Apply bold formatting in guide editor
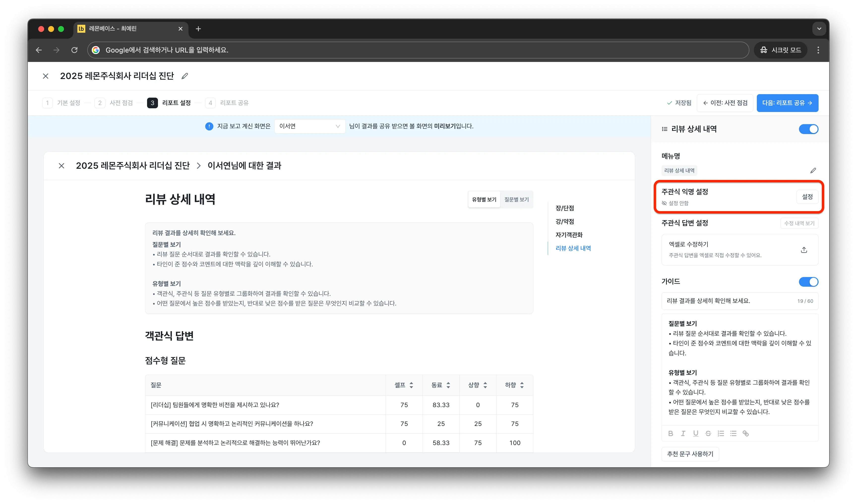Viewport: 857px width, 504px height. pos(671,434)
